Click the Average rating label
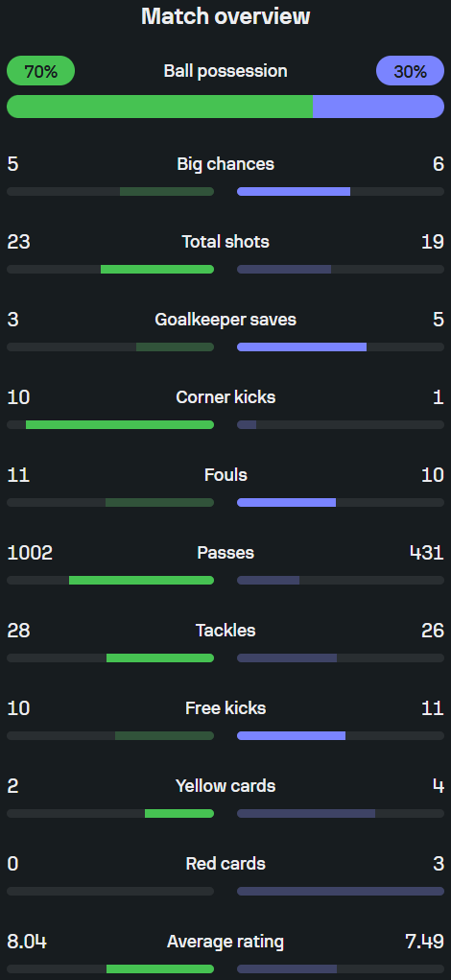The image size is (451, 980). tap(225, 942)
